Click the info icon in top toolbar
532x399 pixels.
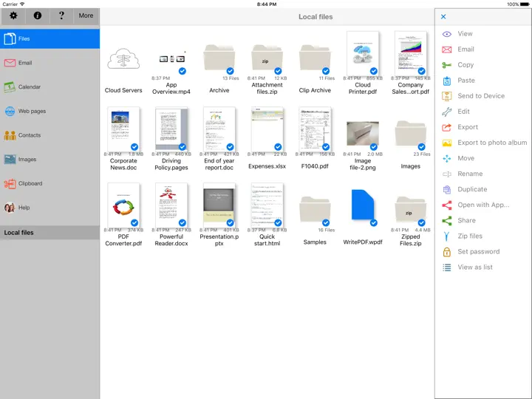click(x=38, y=16)
